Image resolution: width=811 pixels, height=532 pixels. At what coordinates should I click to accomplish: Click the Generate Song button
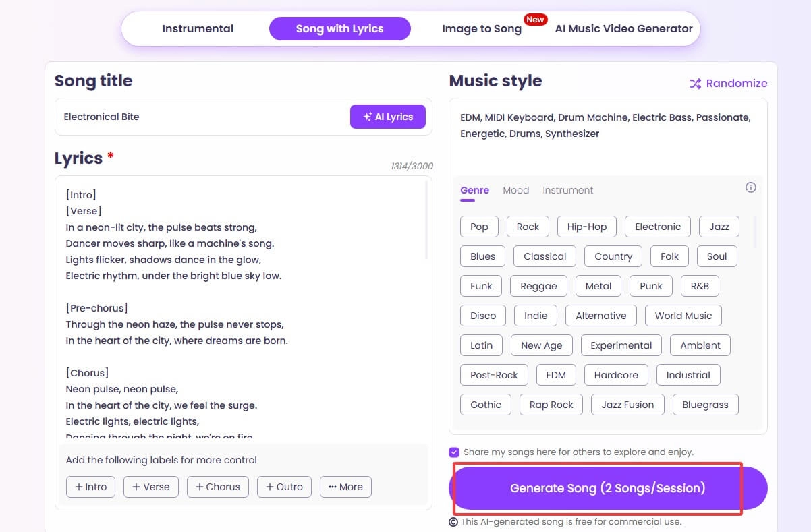click(x=608, y=488)
